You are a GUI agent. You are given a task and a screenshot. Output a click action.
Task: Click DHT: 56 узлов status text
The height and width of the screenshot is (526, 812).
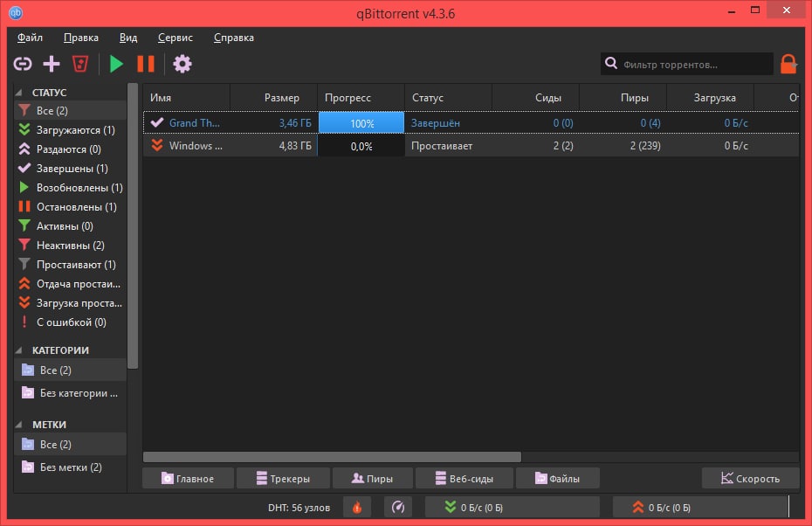(x=299, y=508)
